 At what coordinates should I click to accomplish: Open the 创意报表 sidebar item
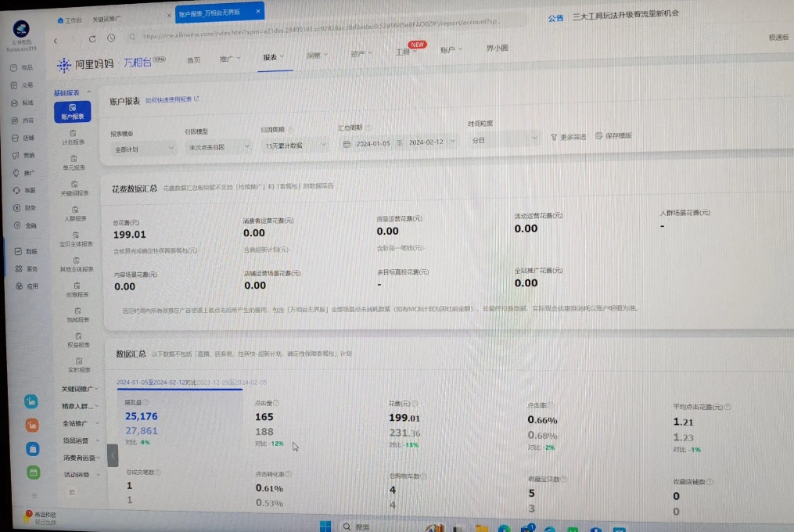click(x=77, y=289)
